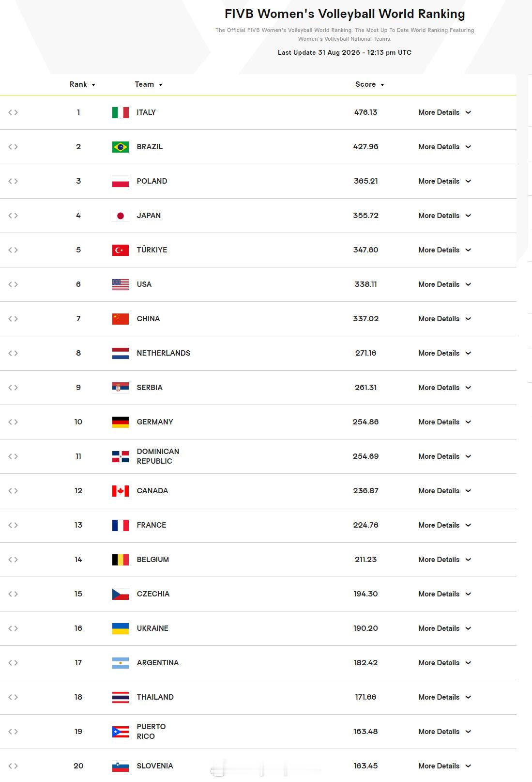The image size is (532, 782).
Task: Click the Brazil flag icon
Action: pos(121,147)
